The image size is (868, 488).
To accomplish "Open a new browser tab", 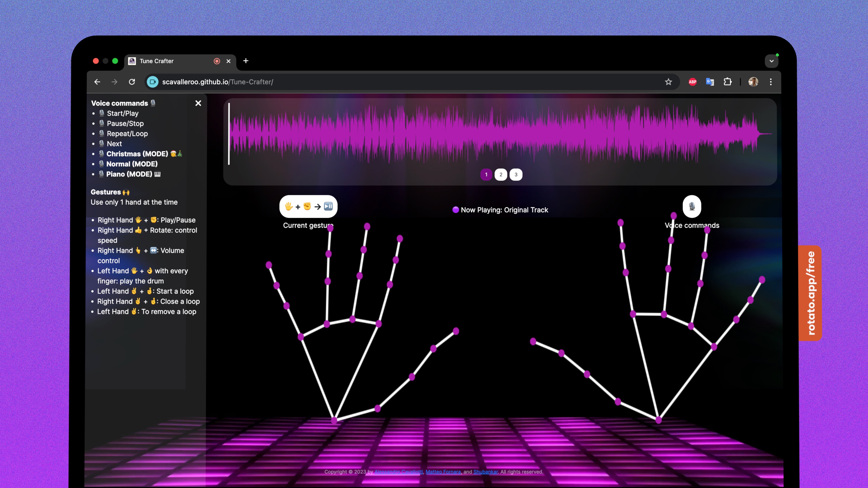I will [246, 61].
